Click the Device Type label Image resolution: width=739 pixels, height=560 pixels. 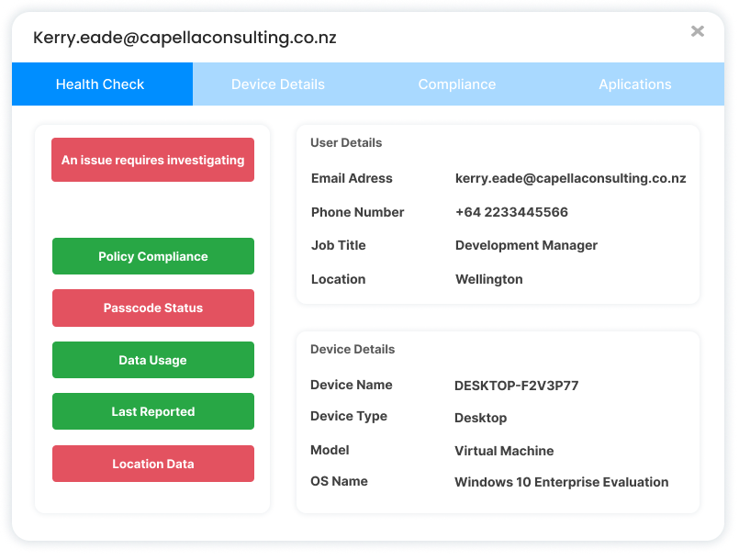[349, 416]
